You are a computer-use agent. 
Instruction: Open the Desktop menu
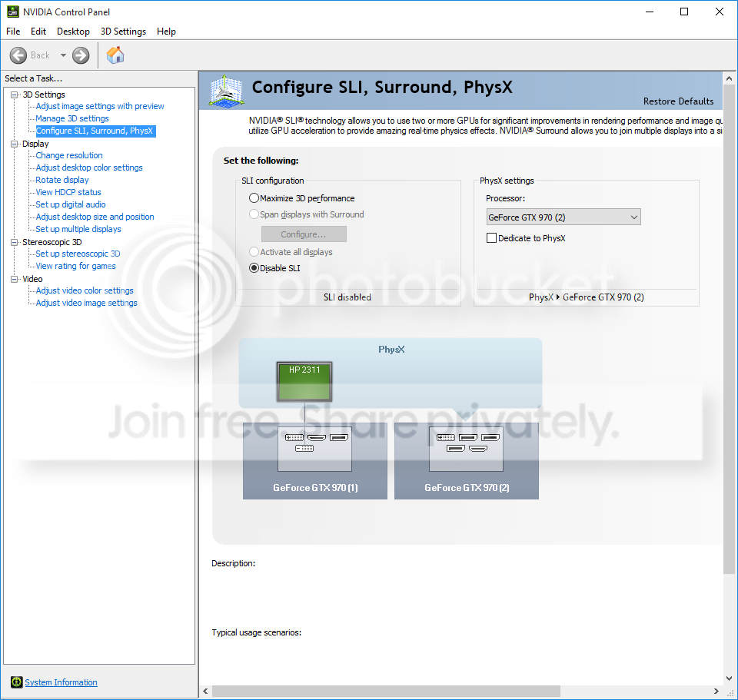tap(74, 32)
